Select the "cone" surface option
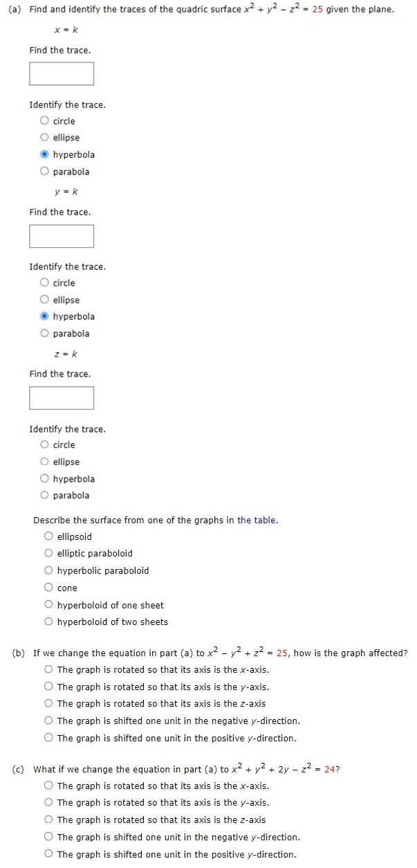Image resolution: width=417 pixels, height=868 pixels. tap(49, 588)
